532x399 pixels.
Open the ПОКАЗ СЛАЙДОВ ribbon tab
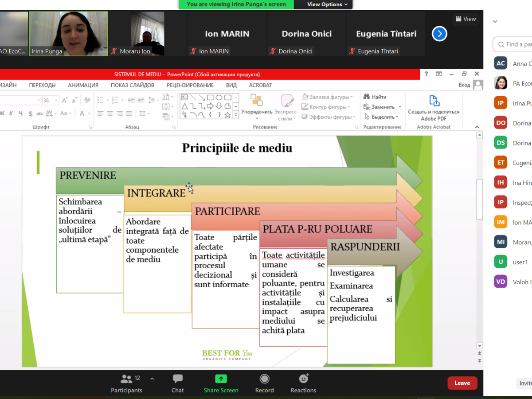coord(133,85)
